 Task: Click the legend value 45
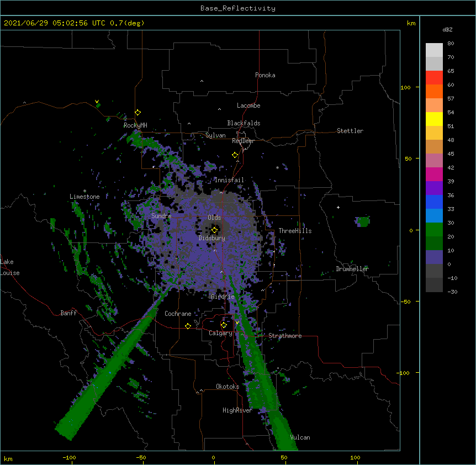point(451,154)
